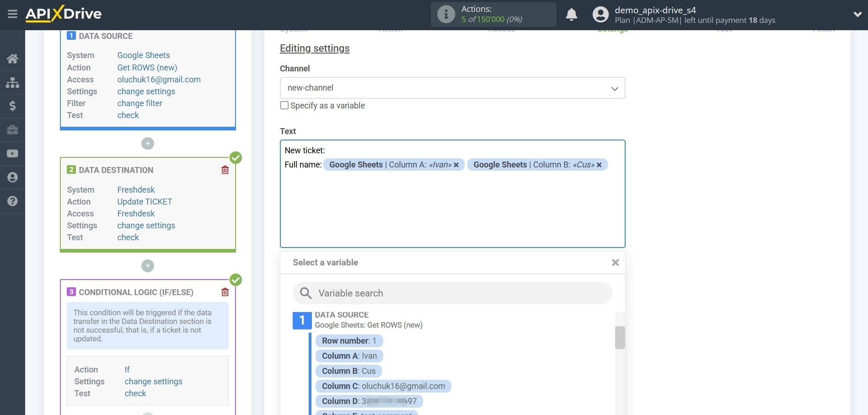Expand the account menu chevron
This screenshot has width=868, height=415.
pos(857,15)
